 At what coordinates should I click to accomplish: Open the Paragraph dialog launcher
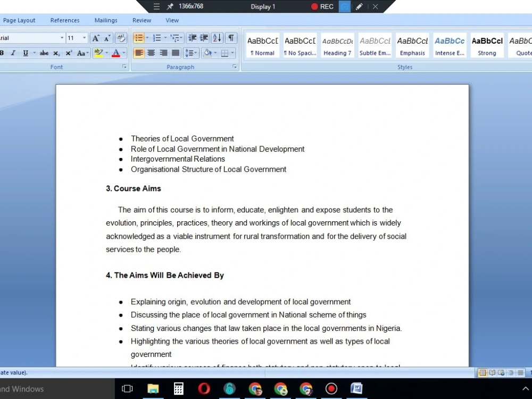point(235,67)
